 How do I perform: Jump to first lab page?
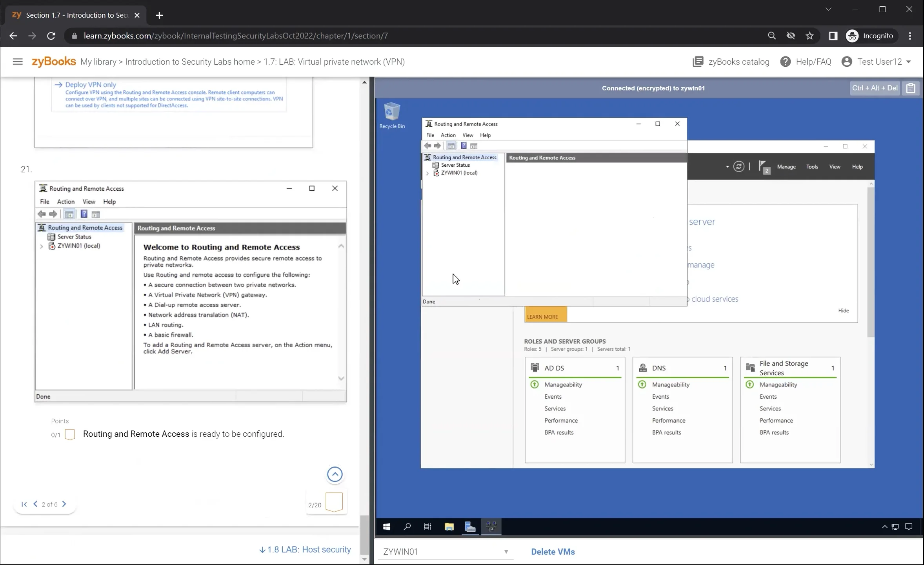pos(24,504)
